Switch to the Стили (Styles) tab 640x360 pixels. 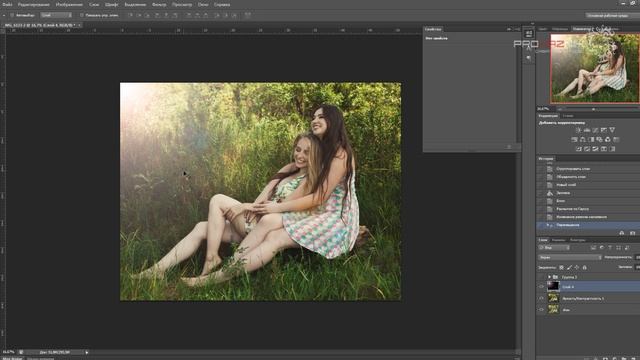[568, 116]
